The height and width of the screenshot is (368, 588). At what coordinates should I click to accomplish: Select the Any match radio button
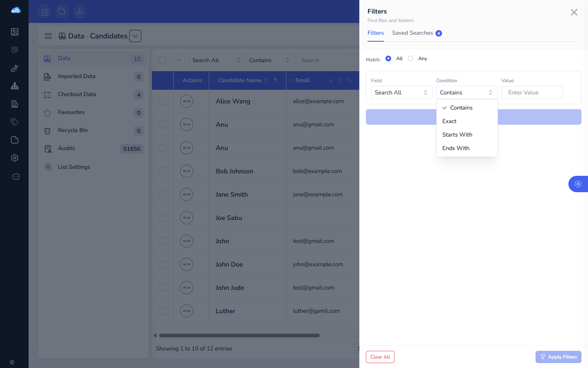tap(410, 58)
